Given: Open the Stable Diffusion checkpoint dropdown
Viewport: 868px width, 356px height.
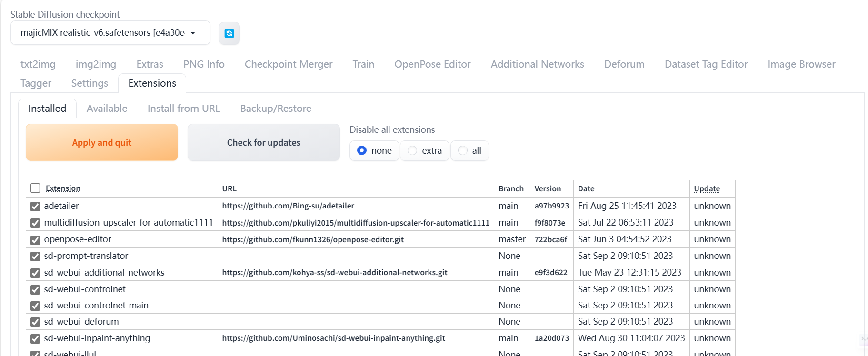Looking at the screenshot, I should [x=110, y=33].
